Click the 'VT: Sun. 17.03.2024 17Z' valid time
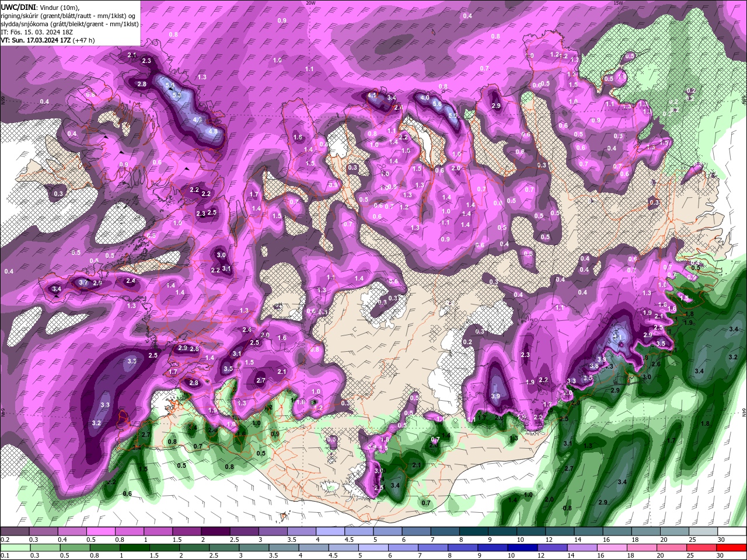Viewport: 747px width, 560px height. [36, 40]
